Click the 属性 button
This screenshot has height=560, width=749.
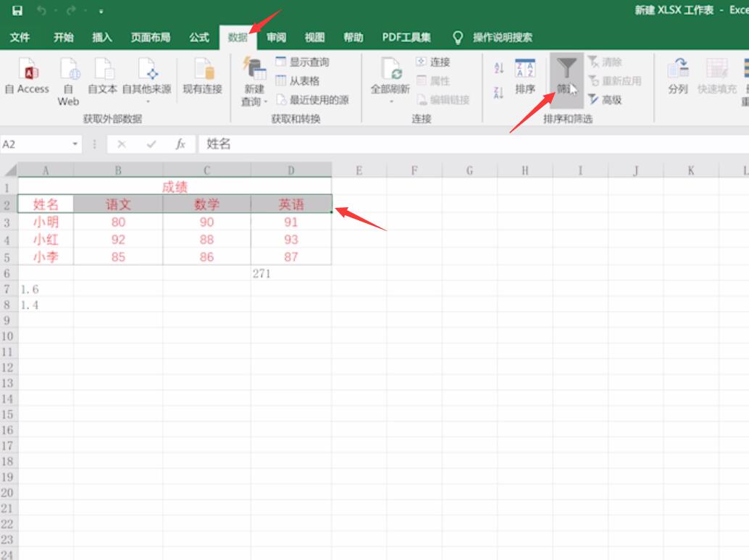pos(432,80)
